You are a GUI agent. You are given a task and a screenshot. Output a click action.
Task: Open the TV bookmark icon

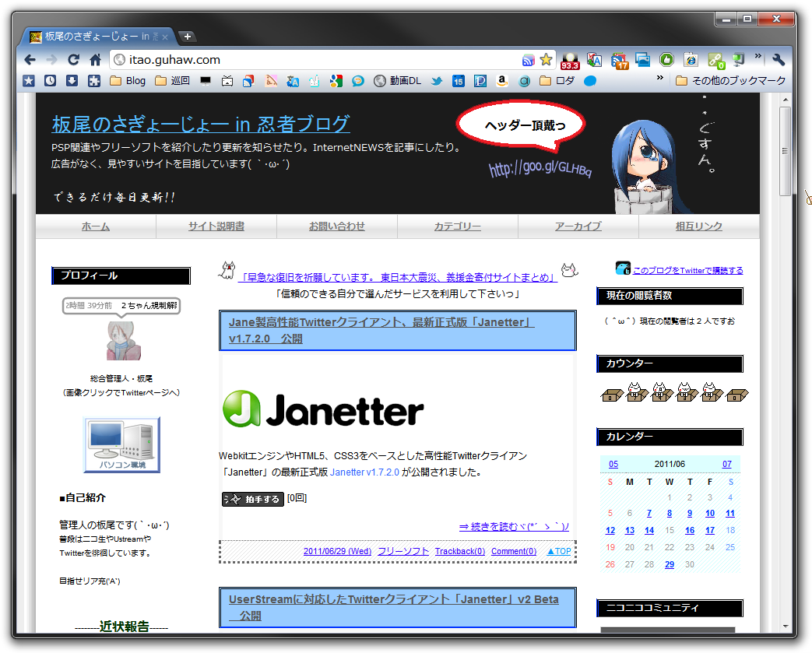[x=227, y=81]
